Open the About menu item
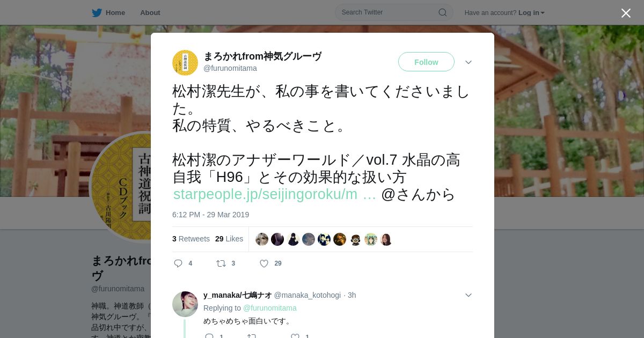Viewport: 644px width, 338px height. 150,12
